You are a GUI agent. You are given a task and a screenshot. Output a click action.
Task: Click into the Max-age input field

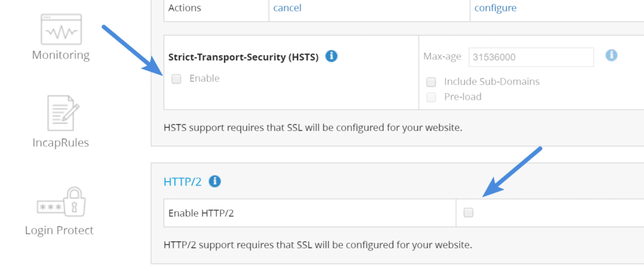tap(530, 57)
